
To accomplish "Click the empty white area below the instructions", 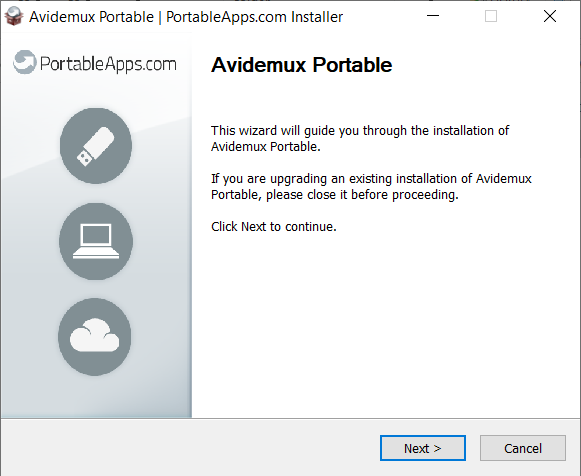I will [385, 322].
